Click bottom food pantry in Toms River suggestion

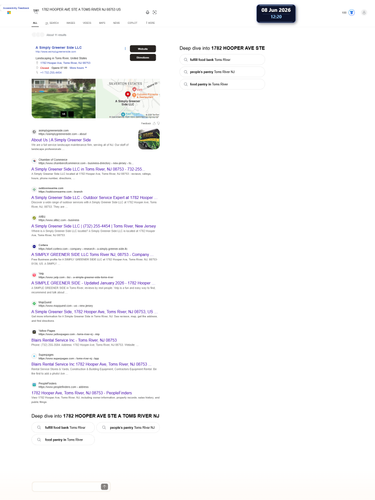pyautogui.click(x=63, y=440)
